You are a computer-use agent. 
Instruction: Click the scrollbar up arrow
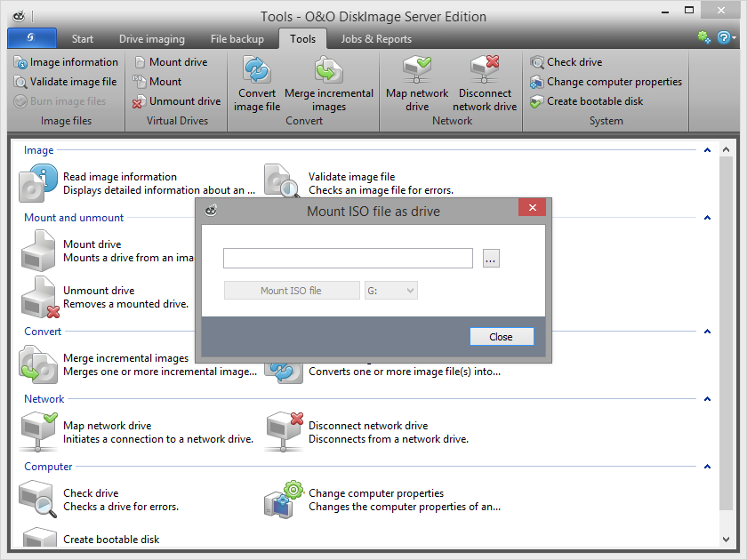tap(726, 149)
